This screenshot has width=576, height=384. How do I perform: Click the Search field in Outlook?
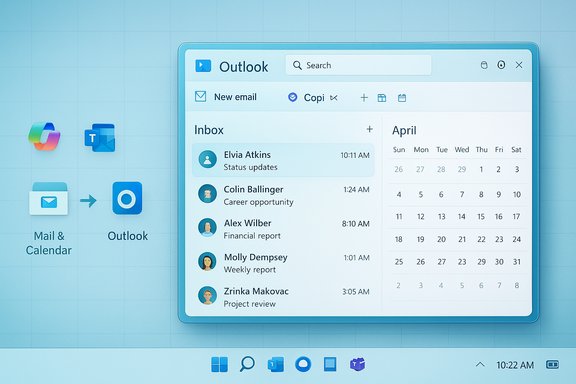tap(359, 65)
